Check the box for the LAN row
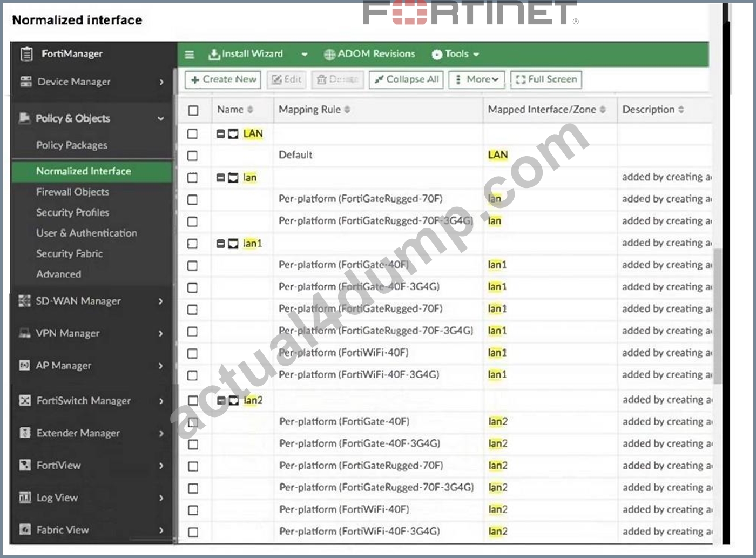 192,133
